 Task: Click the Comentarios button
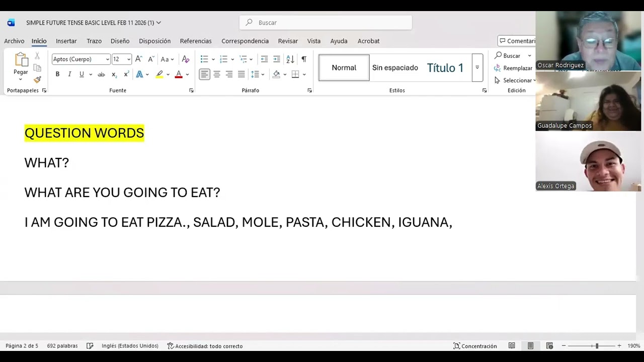(517, 41)
